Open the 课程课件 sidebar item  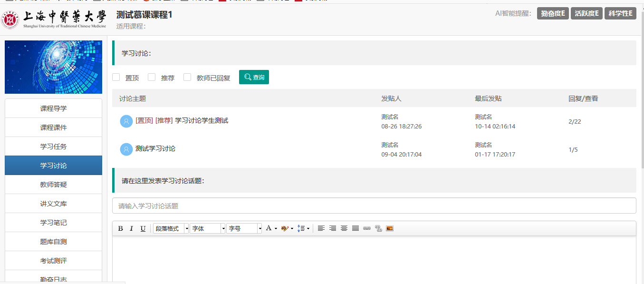pyautogui.click(x=53, y=127)
